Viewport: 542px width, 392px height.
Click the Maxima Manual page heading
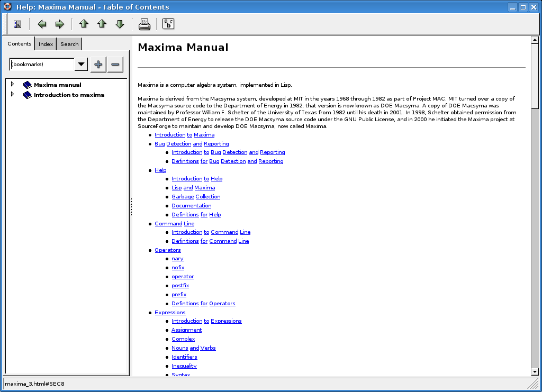(x=183, y=47)
